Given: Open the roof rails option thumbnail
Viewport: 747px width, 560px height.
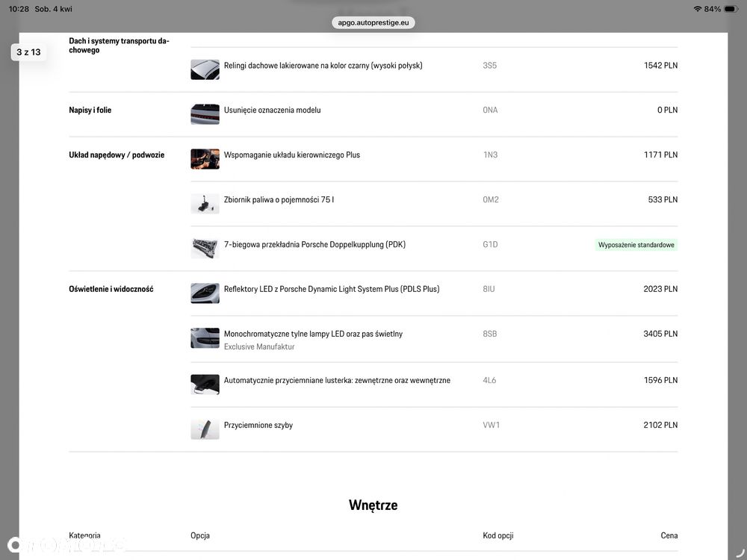Looking at the screenshot, I should (x=205, y=69).
